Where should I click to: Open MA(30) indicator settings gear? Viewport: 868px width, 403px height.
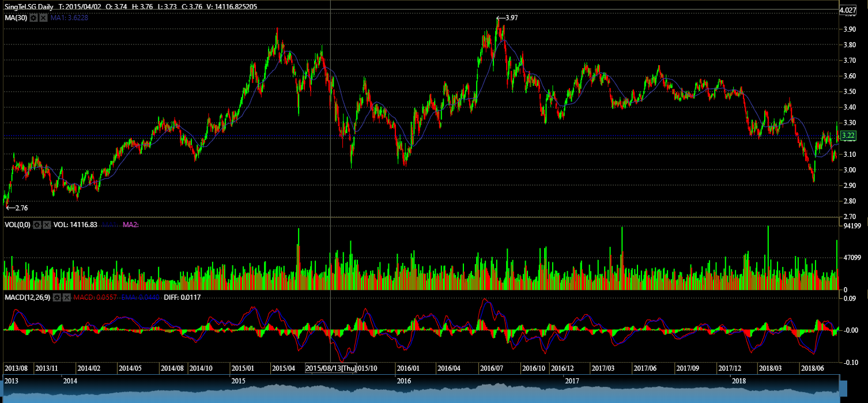pyautogui.click(x=33, y=18)
